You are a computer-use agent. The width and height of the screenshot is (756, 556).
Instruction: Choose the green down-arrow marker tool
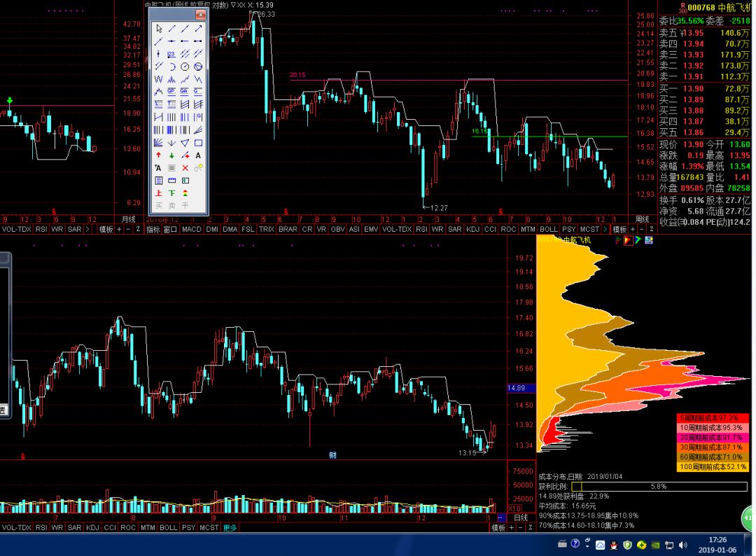pos(172,155)
